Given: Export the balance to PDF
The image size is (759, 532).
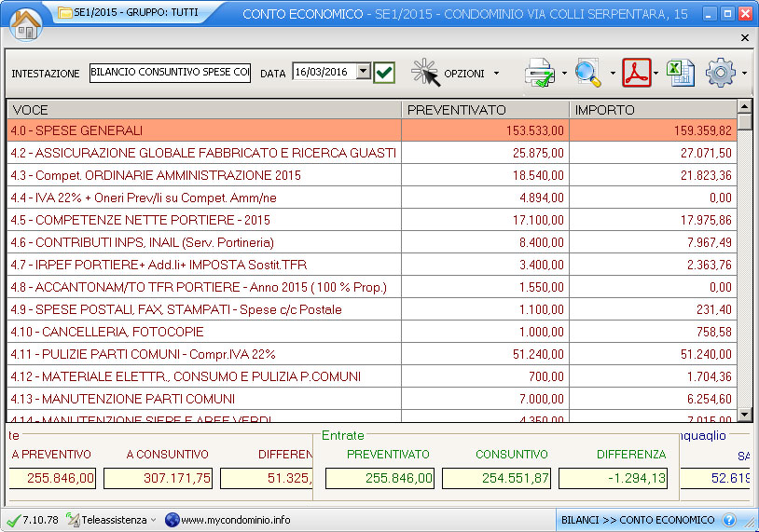Looking at the screenshot, I should click(637, 73).
